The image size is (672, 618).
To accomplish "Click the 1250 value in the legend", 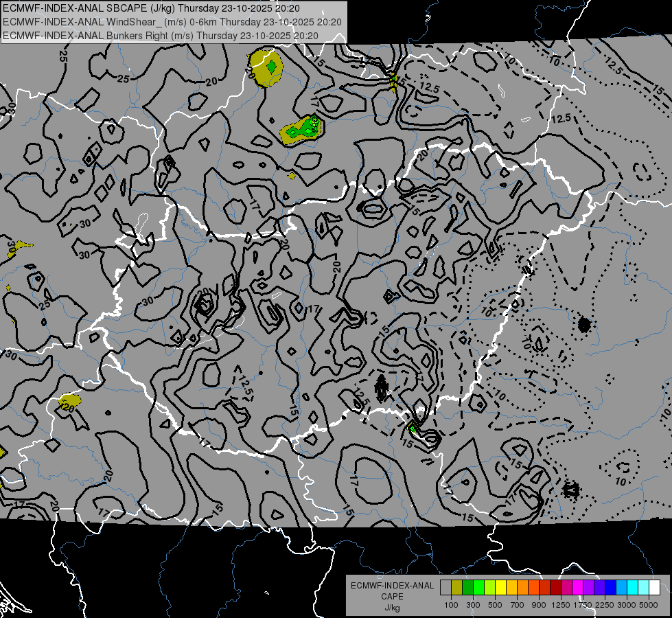I will click(561, 605).
